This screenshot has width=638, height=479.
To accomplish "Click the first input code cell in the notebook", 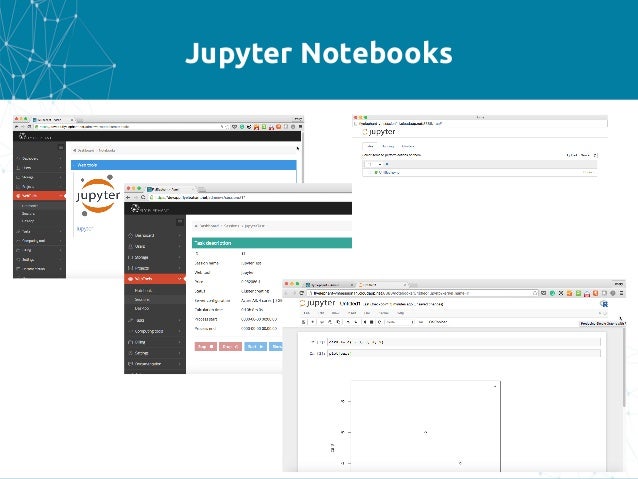I will pos(464,342).
